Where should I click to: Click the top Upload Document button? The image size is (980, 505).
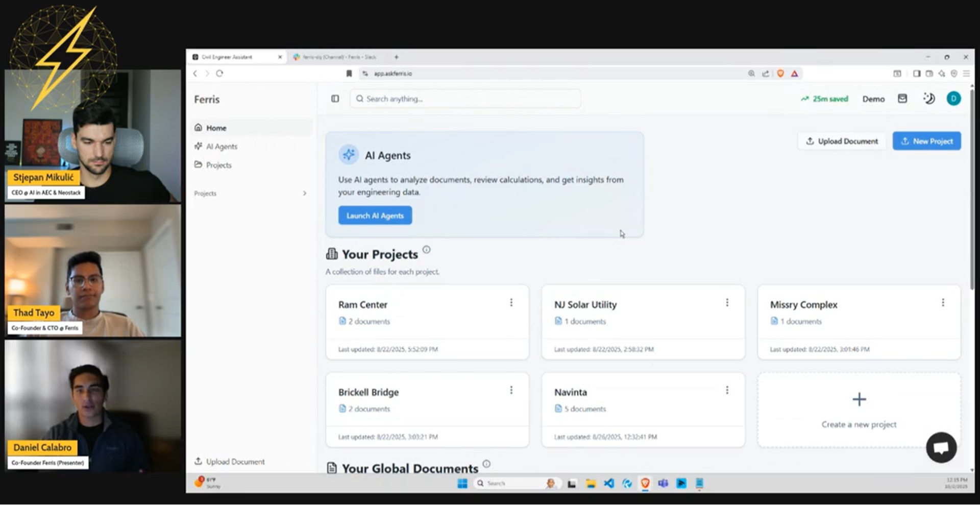pos(842,141)
